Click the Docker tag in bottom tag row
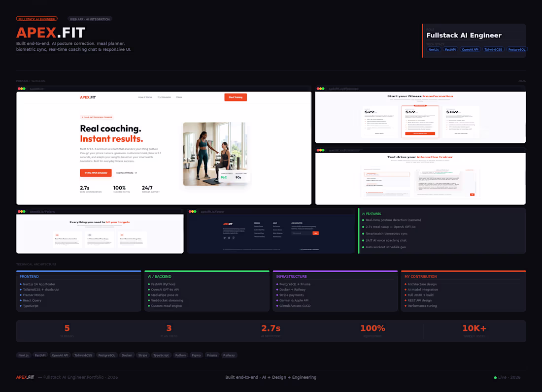The height and width of the screenshot is (392, 542). click(127, 356)
